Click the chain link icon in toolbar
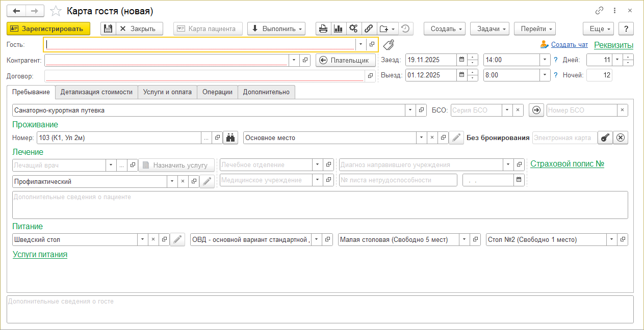The height and width of the screenshot is (330, 644). tap(368, 29)
